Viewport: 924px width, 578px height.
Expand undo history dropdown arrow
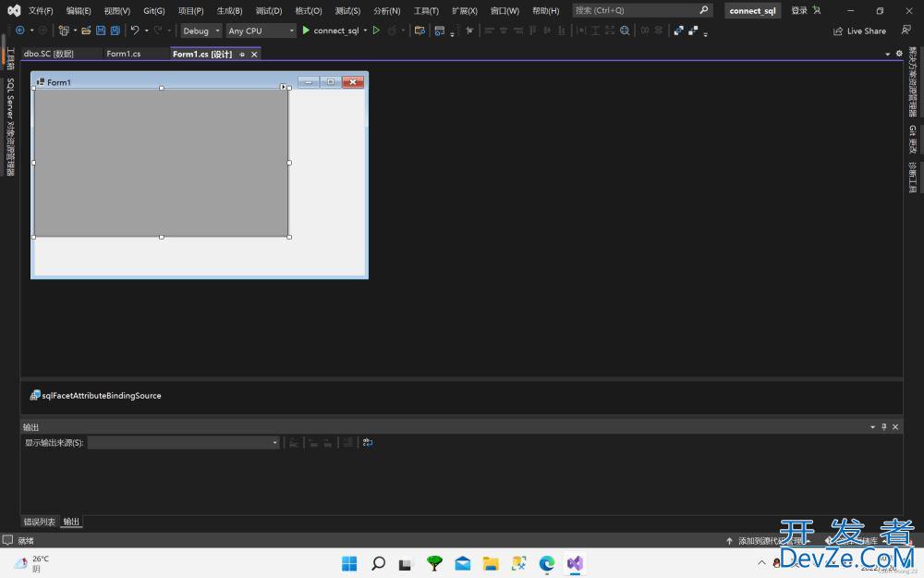coord(146,31)
